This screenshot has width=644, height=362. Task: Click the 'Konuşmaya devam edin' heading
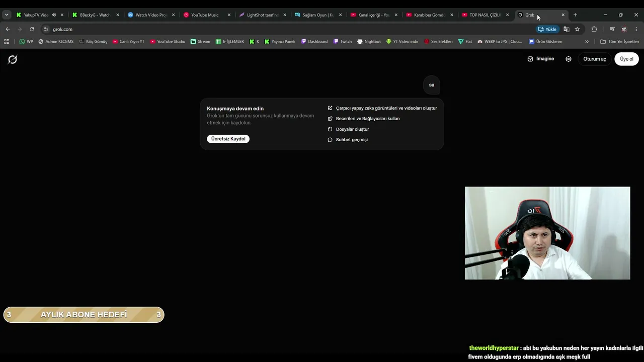pos(235,109)
